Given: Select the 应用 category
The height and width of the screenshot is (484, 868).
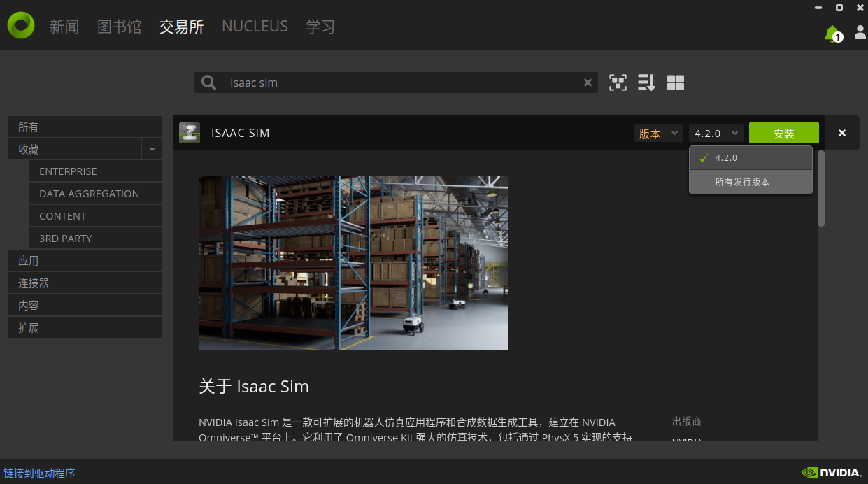Looking at the screenshot, I should click(85, 261).
